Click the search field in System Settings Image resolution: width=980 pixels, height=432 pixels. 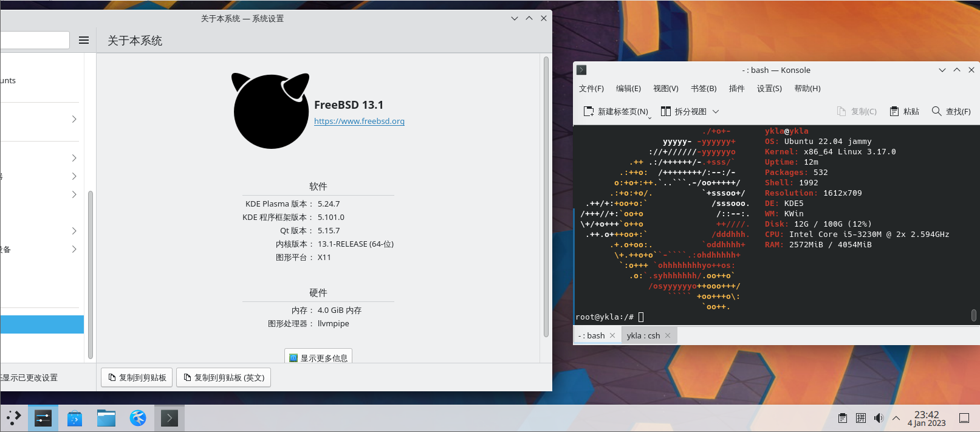pyautogui.click(x=35, y=40)
